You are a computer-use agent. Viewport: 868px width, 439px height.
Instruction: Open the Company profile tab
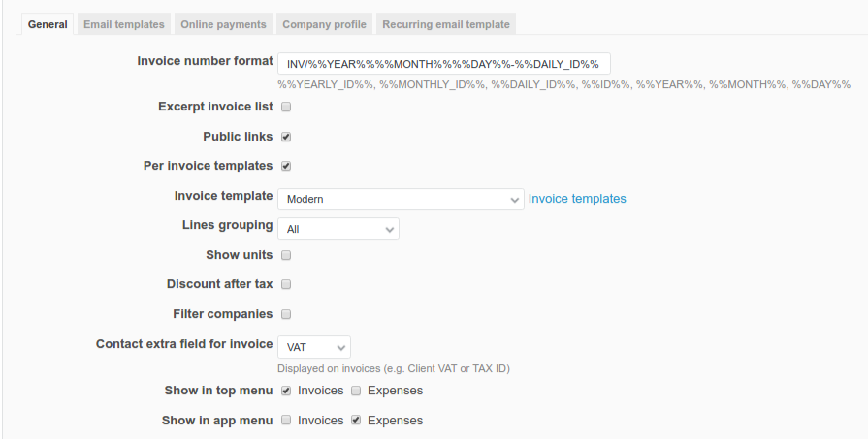pyautogui.click(x=324, y=24)
